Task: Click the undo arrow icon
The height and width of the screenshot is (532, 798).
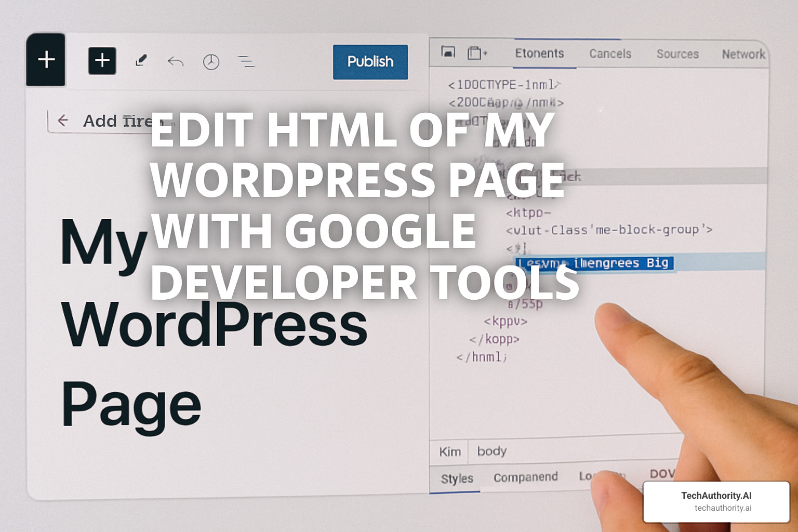Action: click(x=176, y=62)
